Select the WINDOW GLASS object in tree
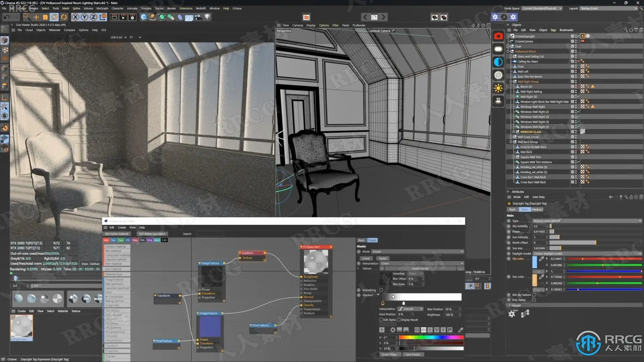The width and height of the screenshot is (644, 362). pyautogui.click(x=531, y=132)
